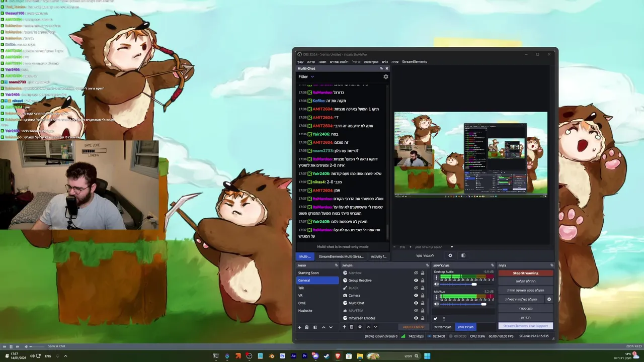Open Photoshop from the taskbar
This screenshot has height=362, width=644.
(282, 356)
